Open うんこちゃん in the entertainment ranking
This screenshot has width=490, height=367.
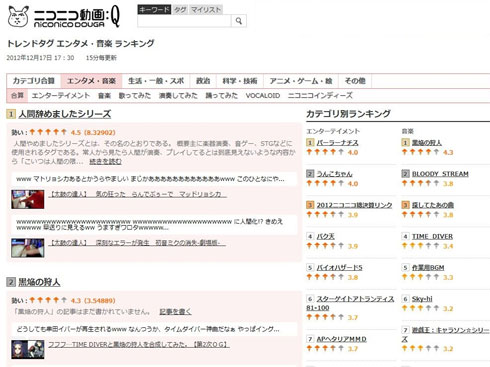coord(334,174)
